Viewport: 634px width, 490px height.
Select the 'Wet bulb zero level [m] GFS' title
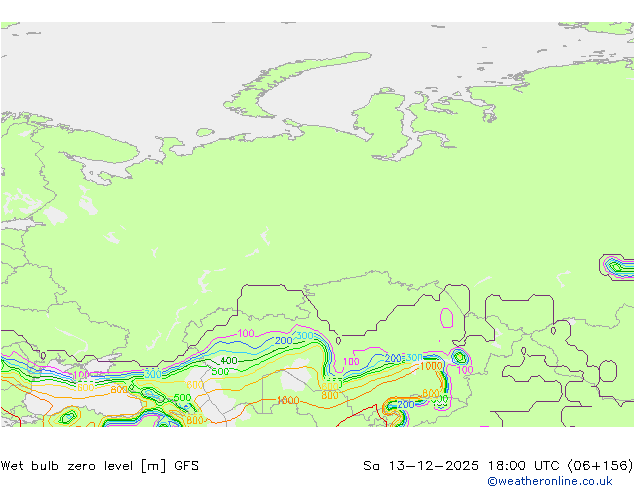[100, 466]
